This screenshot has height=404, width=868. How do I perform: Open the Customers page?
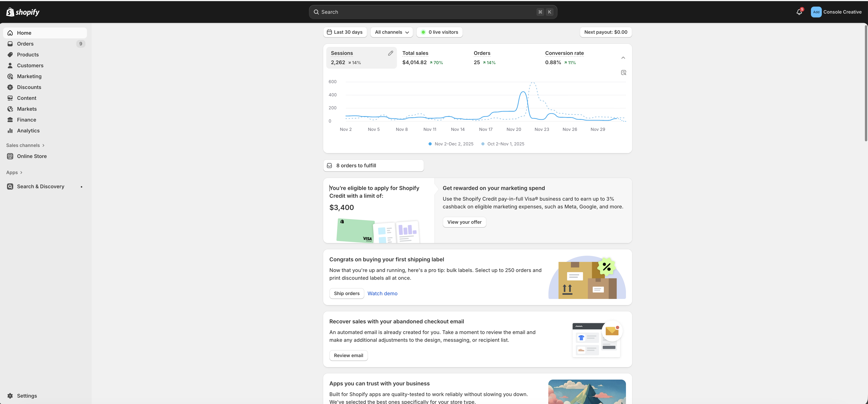[x=30, y=65]
